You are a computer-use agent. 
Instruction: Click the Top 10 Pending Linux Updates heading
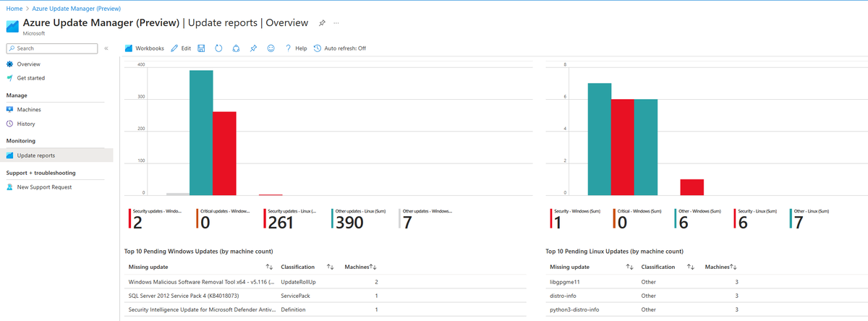coord(614,251)
